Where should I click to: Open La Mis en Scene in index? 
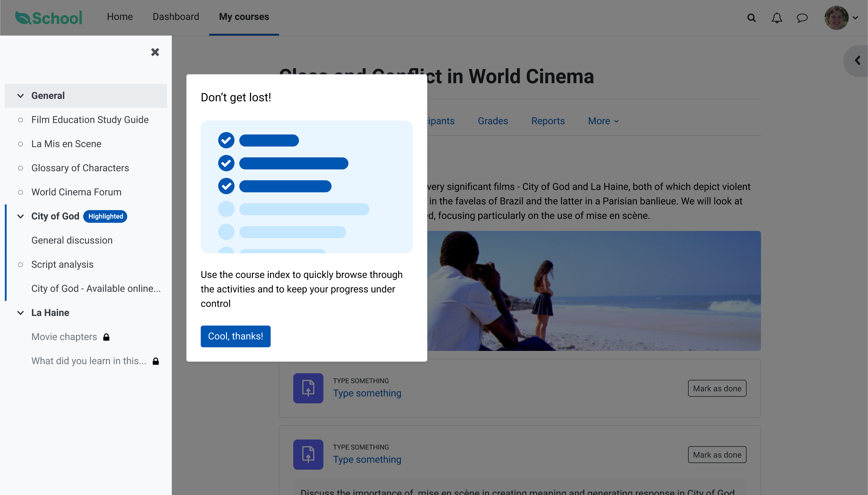[66, 144]
